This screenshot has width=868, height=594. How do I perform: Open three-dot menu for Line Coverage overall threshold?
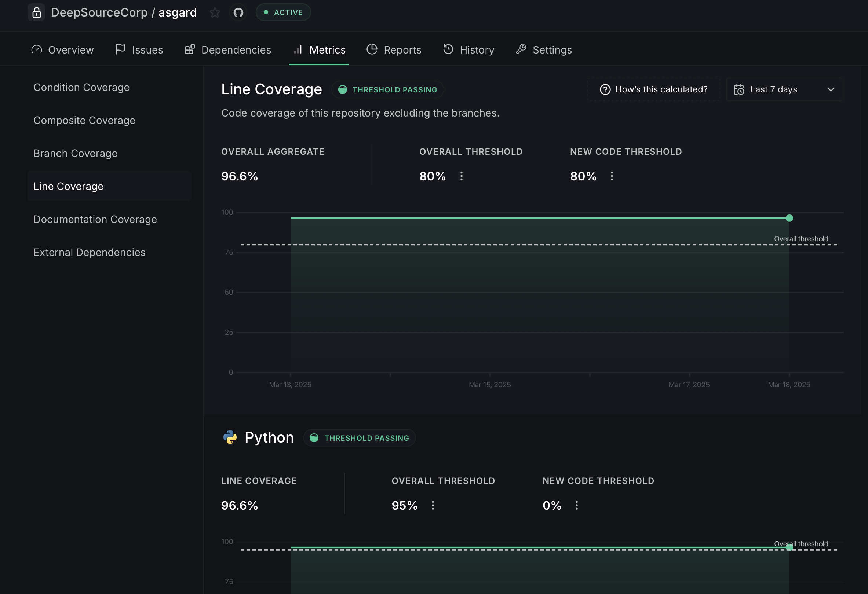[461, 176]
